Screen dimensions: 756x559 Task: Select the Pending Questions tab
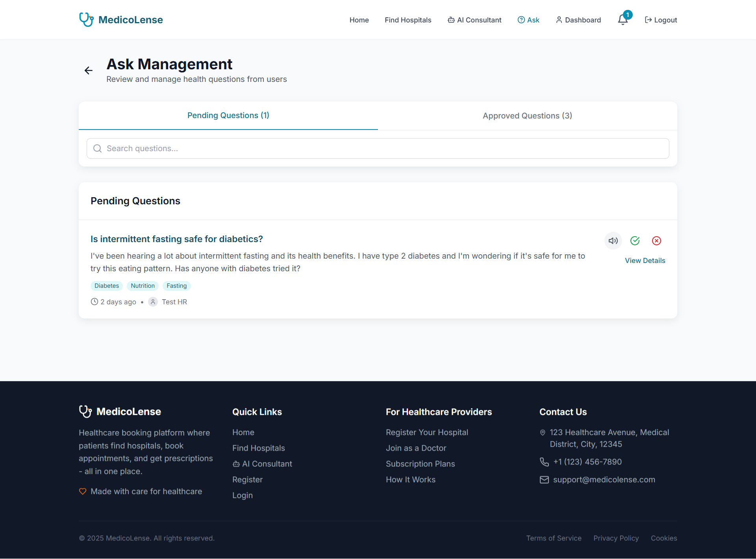pos(228,115)
